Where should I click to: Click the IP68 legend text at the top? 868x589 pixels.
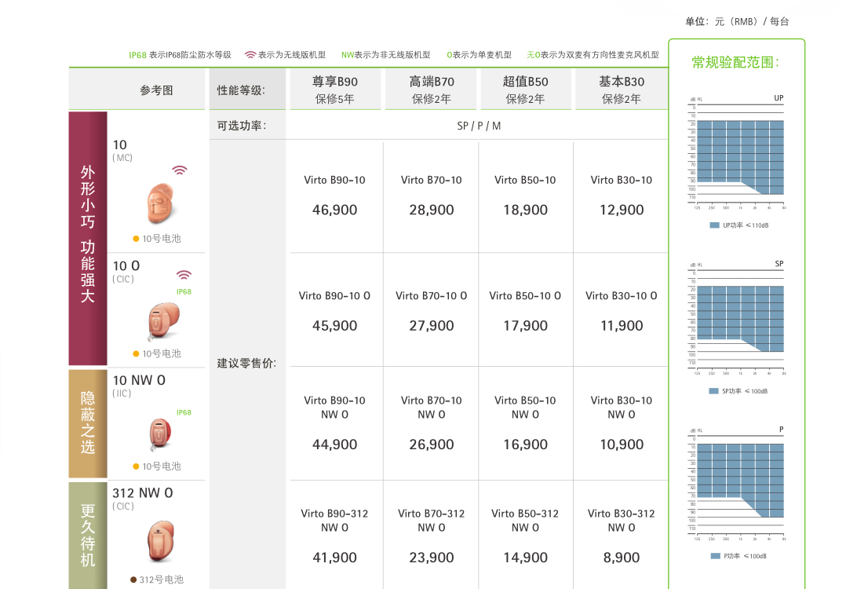[180, 55]
